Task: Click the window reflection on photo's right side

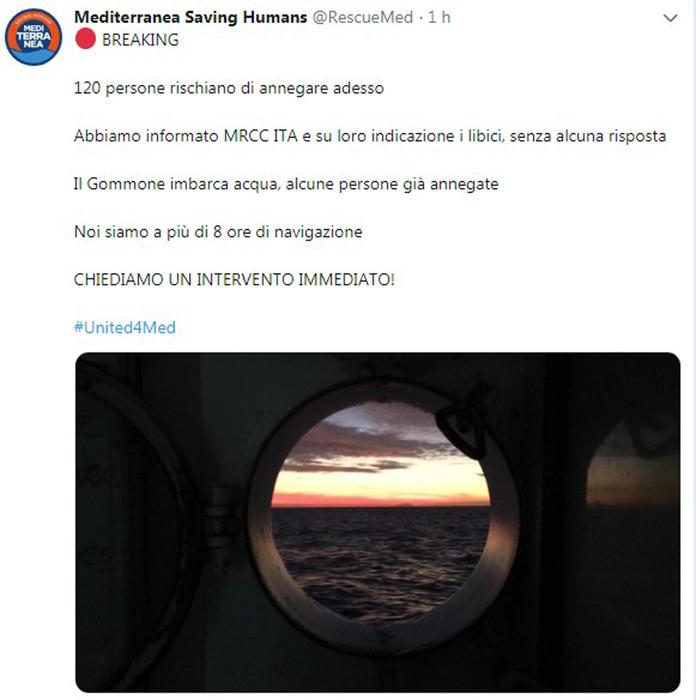Action: (632, 464)
